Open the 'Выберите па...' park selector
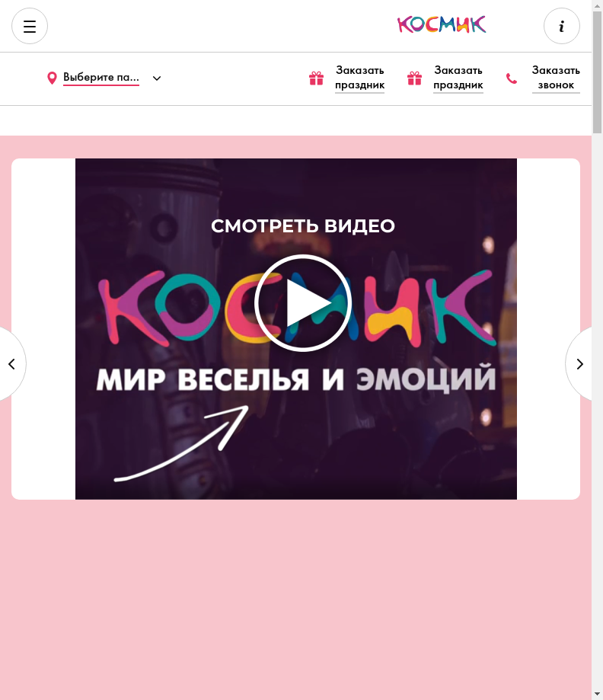 tap(100, 77)
